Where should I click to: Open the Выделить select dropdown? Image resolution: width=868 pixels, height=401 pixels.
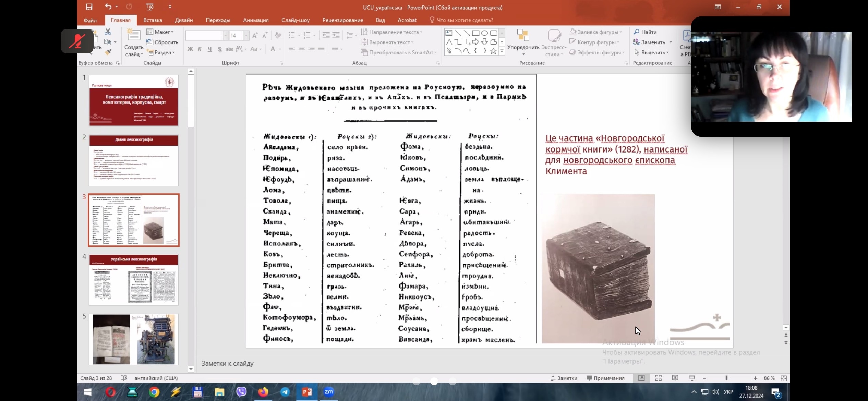(x=651, y=52)
